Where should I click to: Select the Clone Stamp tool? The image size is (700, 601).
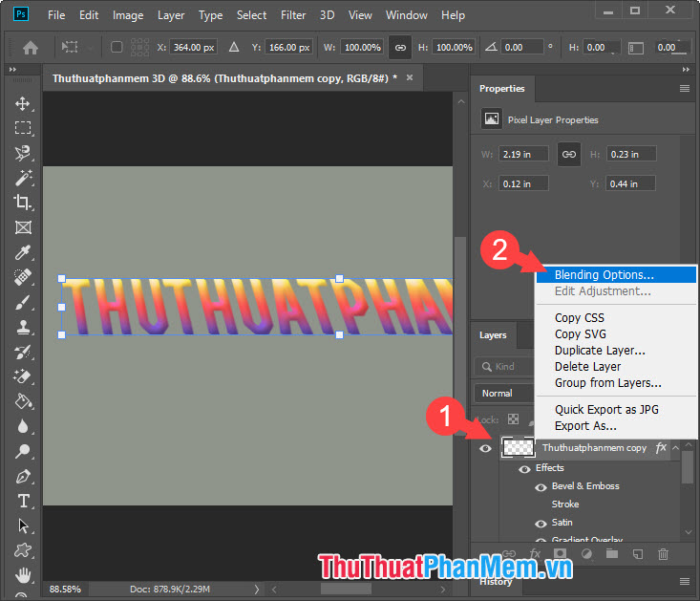pos(23,328)
